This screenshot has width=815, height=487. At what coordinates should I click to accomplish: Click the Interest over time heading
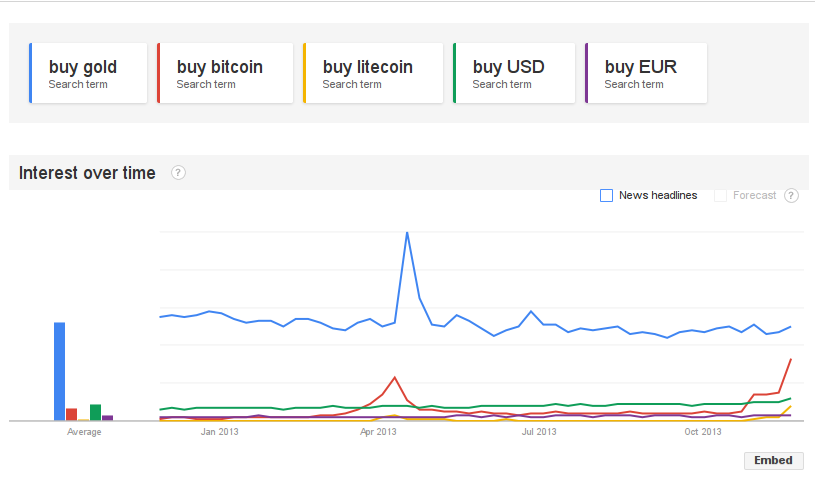coord(87,173)
